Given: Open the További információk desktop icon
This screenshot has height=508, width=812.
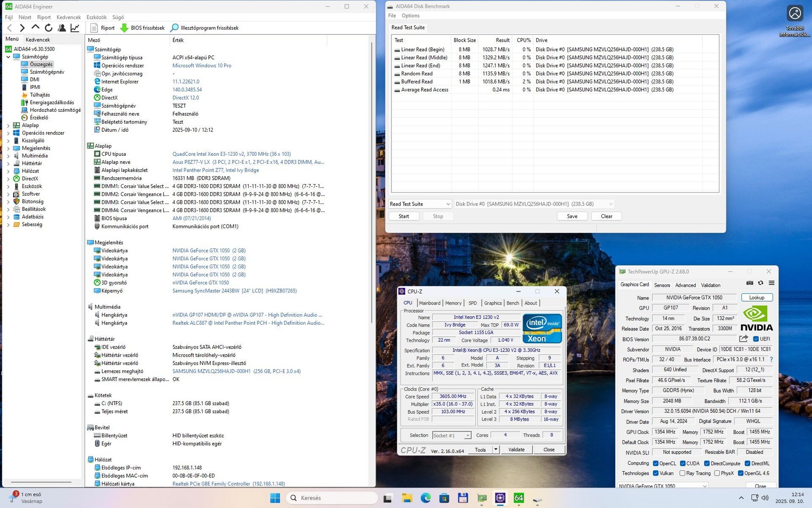Looking at the screenshot, I should [795, 21].
